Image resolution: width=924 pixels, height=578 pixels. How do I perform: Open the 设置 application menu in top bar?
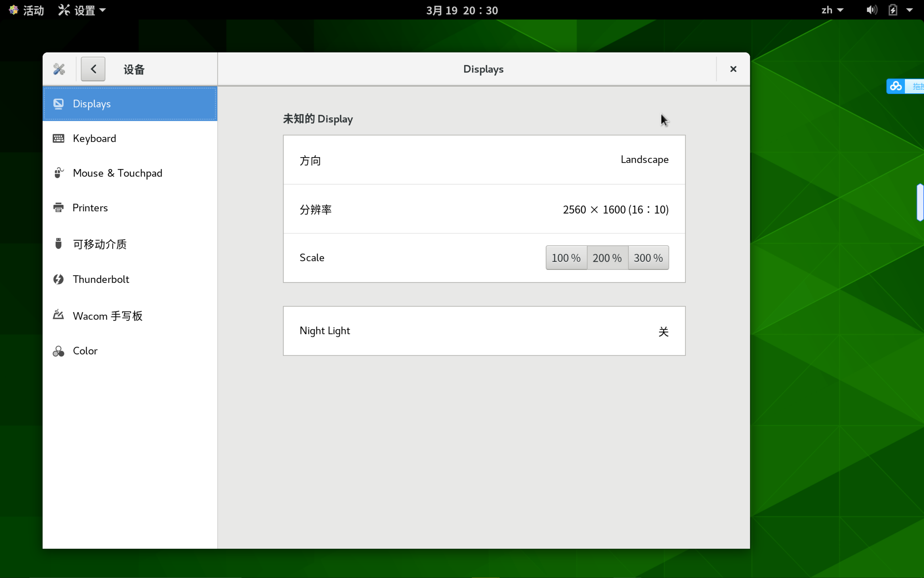pyautogui.click(x=82, y=10)
